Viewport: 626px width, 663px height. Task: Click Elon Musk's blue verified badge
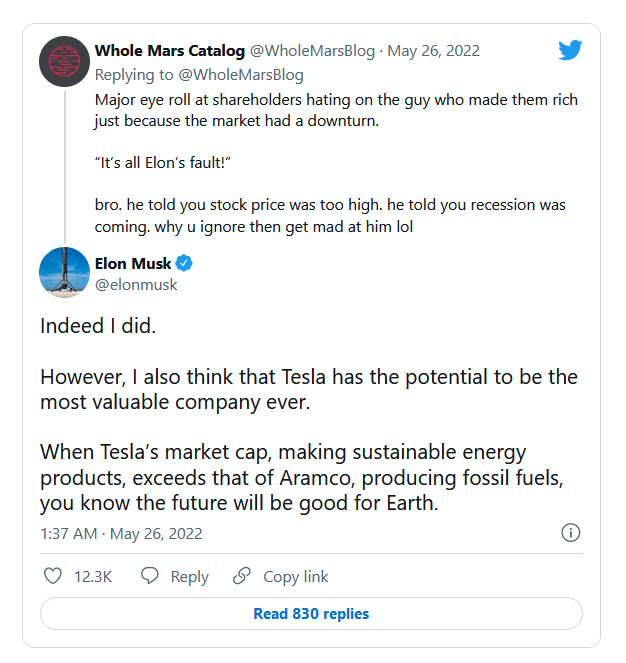[x=184, y=263]
